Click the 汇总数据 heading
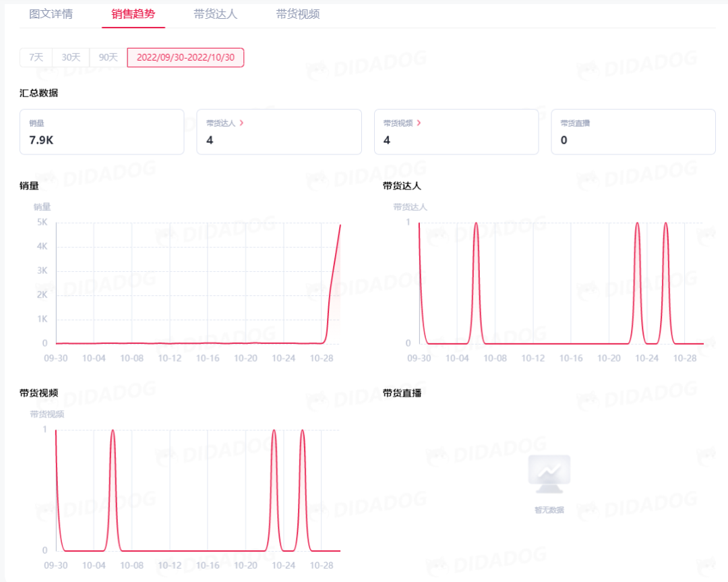728x582 pixels. pyautogui.click(x=39, y=93)
